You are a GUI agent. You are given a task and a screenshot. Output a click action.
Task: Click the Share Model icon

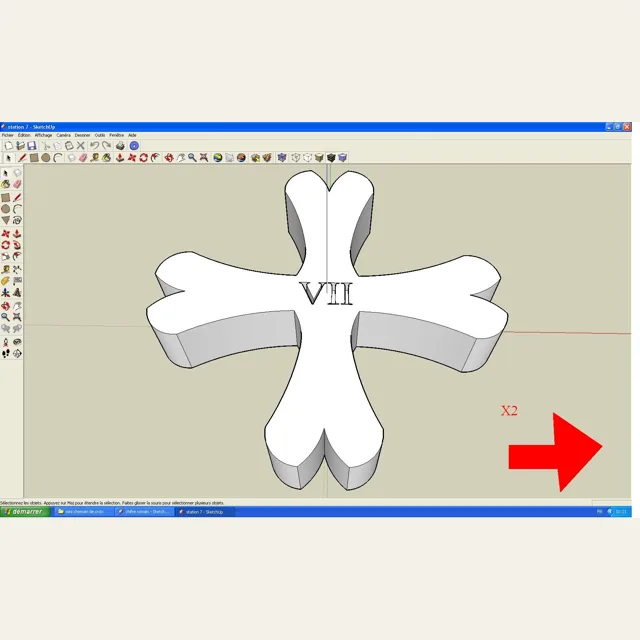[267, 158]
